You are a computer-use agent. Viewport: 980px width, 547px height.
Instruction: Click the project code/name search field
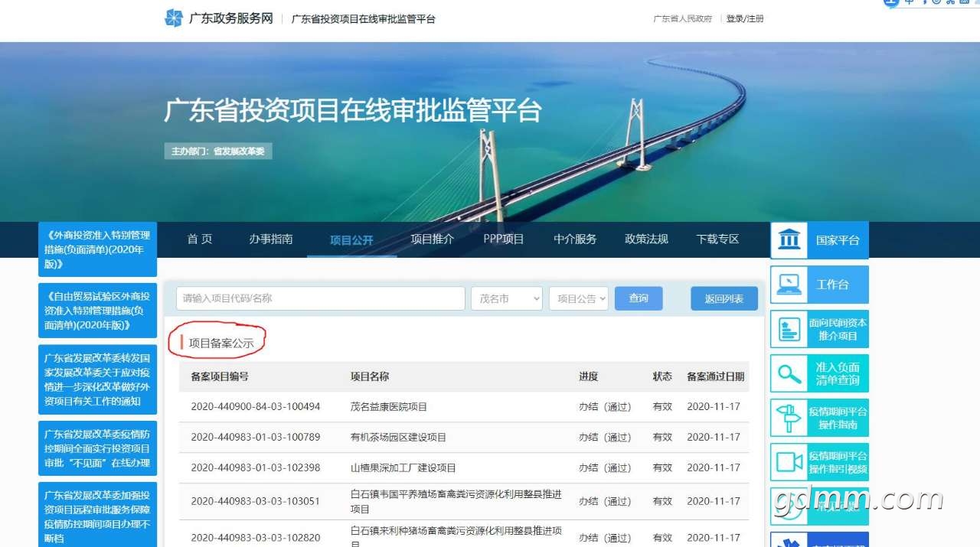point(320,298)
